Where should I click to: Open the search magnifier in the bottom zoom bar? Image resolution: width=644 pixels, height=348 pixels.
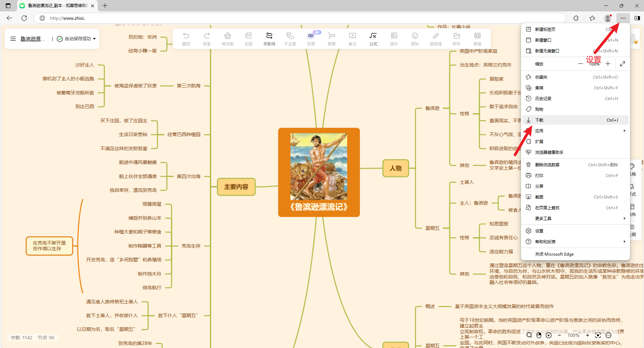(x=529, y=335)
